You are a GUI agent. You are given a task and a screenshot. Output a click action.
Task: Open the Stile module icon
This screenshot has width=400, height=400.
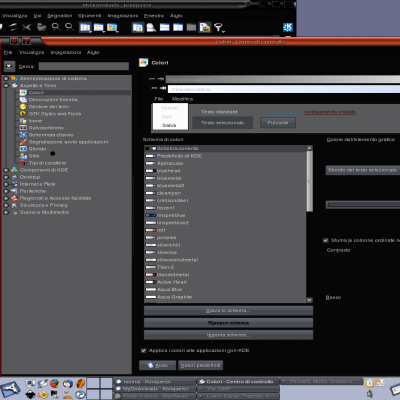(23, 156)
